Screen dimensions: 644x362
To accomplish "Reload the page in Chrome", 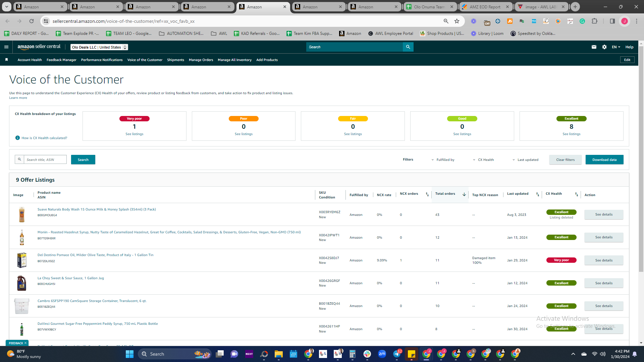I will (32, 21).
